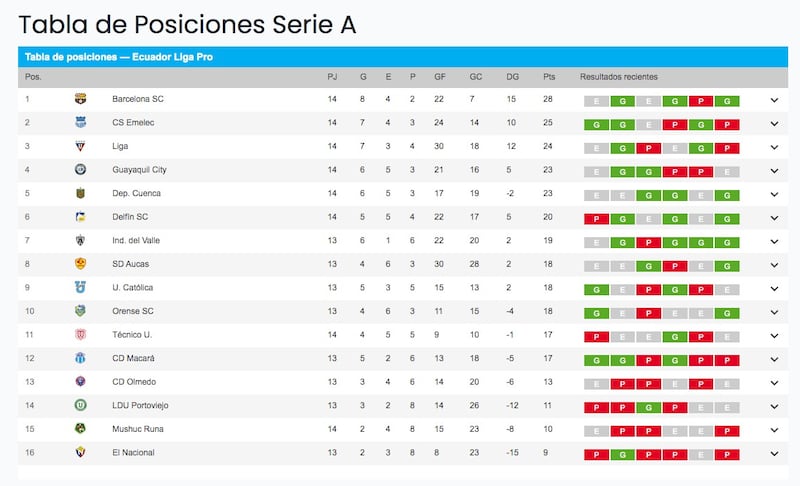800x486 pixels.
Task: Open the Ind. del Valle team name
Action: click(136, 240)
